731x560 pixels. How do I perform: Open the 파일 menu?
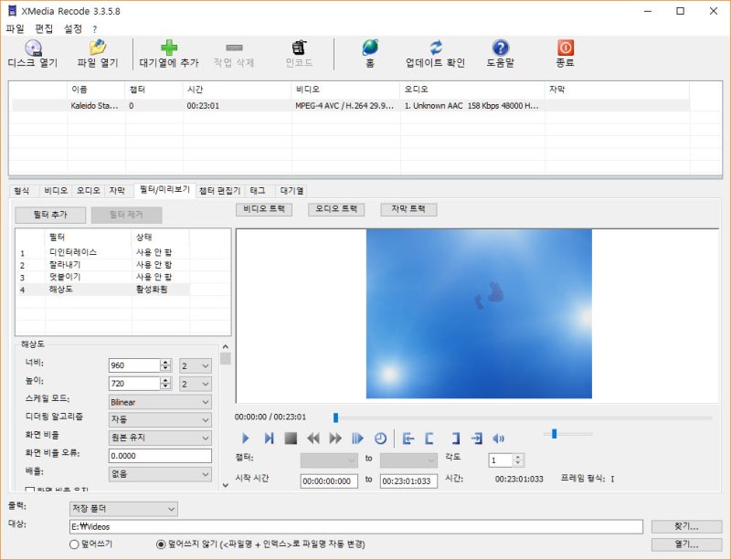coord(15,29)
